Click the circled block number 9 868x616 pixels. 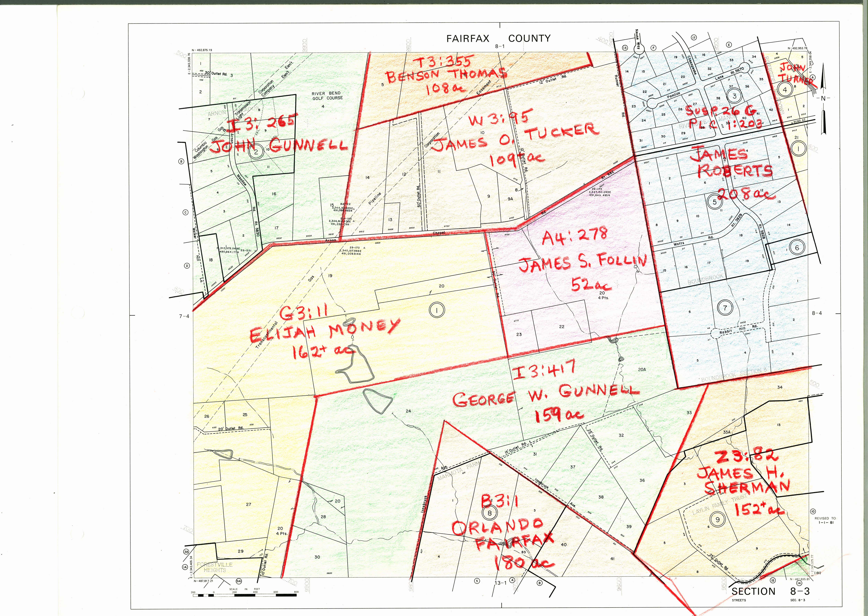[717, 520]
